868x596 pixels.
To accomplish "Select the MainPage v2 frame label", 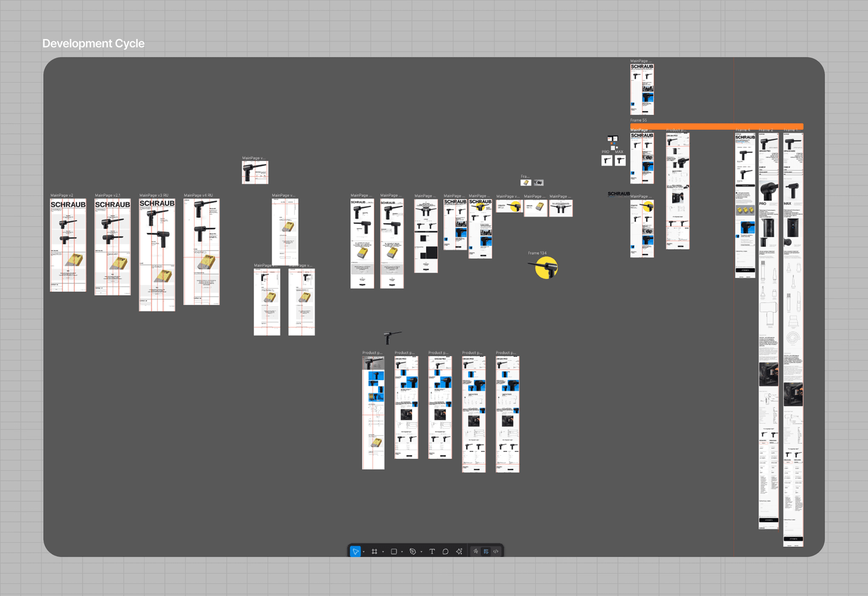I will coord(62,195).
